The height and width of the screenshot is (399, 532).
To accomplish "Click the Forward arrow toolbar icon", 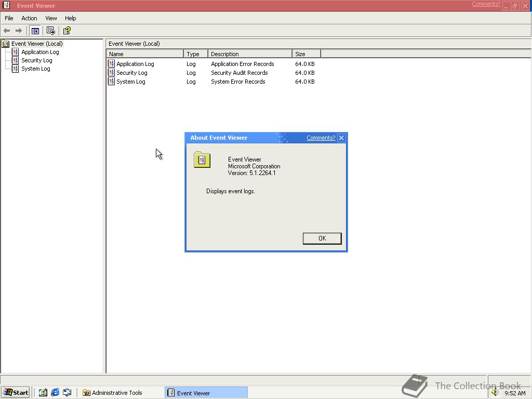I will click(19, 31).
